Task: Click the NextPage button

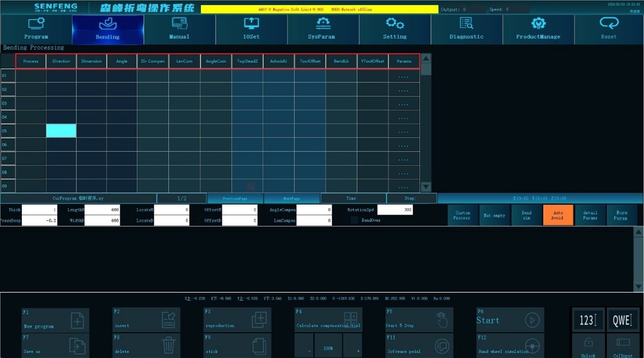Action: tap(292, 198)
